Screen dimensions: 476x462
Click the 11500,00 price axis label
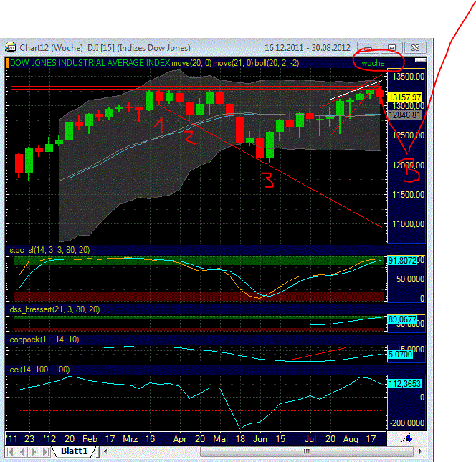[409, 194]
